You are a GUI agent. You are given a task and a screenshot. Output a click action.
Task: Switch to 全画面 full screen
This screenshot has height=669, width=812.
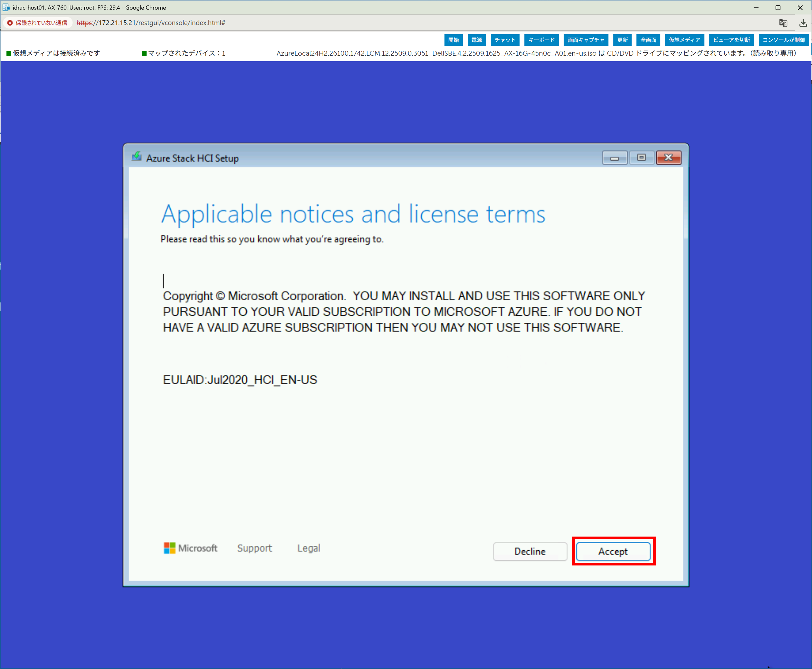(648, 40)
